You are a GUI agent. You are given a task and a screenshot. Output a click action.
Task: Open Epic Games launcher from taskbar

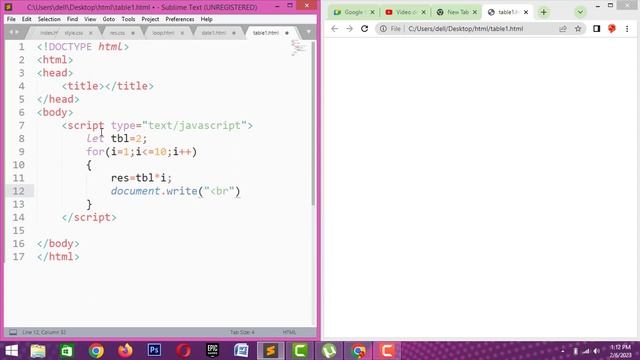(x=212, y=351)
